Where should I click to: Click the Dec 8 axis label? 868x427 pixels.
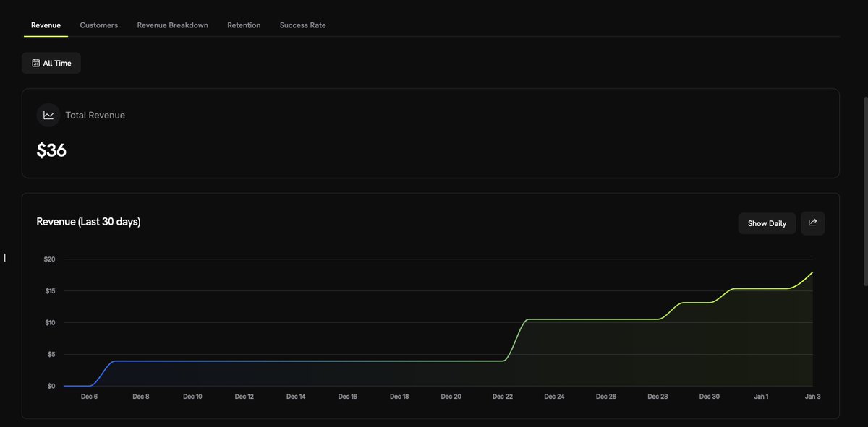tap(141, 397)
